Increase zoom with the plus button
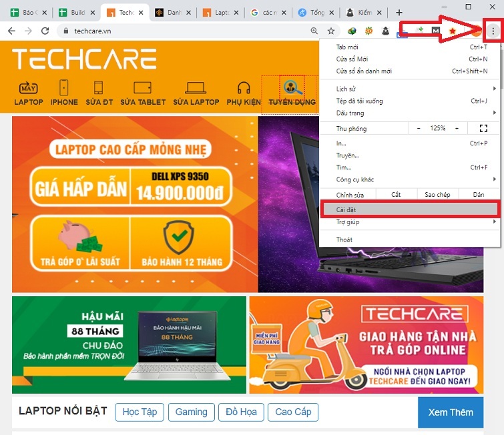Image resolution: width=504 pixels, height=435 pixels. pyautogui.click(x=457, y=128)
